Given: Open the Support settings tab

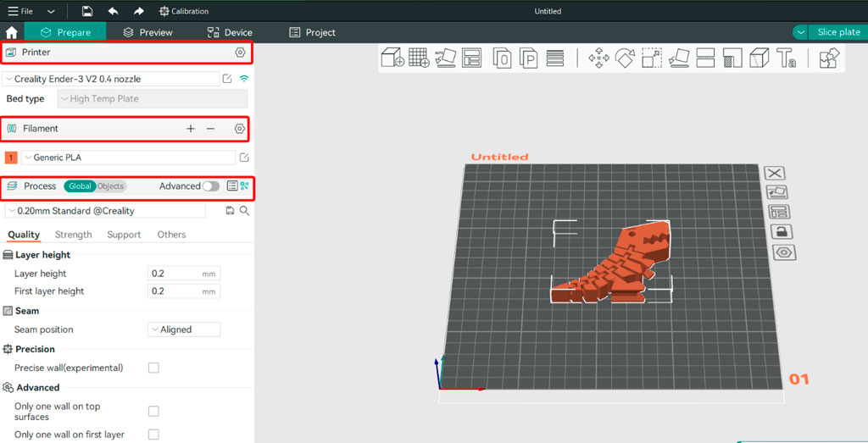Looking at the screenshot, I should point(124,235).
